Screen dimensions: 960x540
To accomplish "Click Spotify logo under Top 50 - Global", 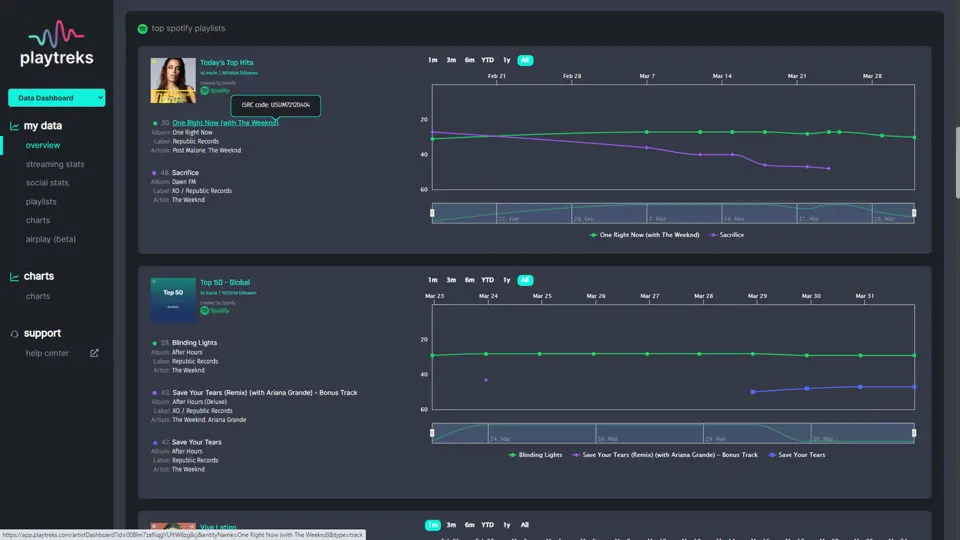I will point(215,310).
